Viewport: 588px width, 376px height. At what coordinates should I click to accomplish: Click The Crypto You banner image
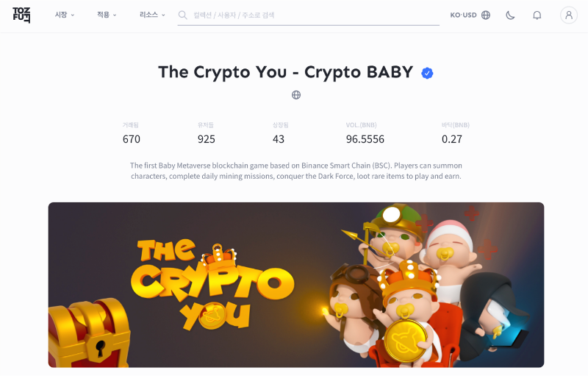point(296,285)
